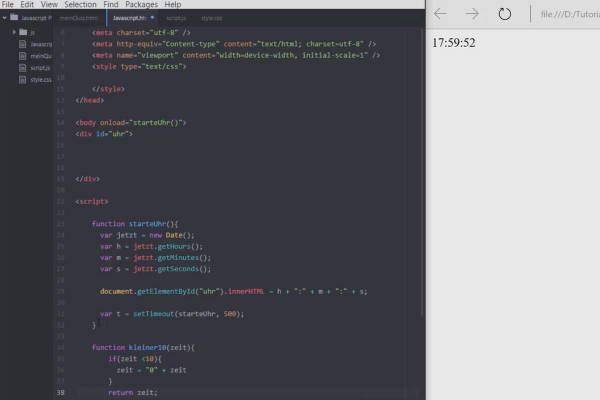Click the closing '</style>' tag
This screenshot has height=400, width=600.
[108, 89]
